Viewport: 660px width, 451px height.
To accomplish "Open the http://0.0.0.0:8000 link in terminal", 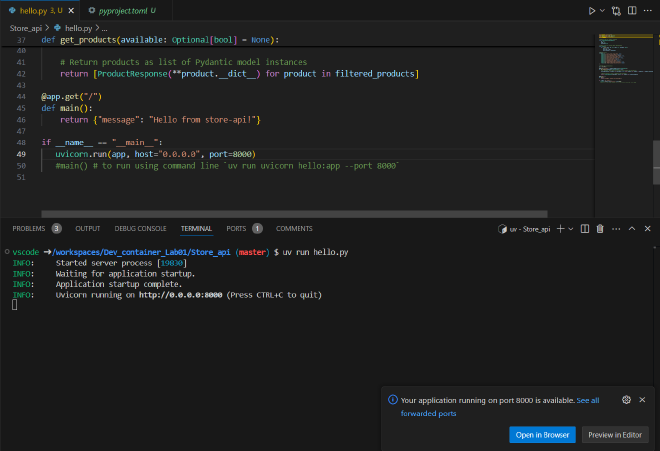I will tap(181, 295).
